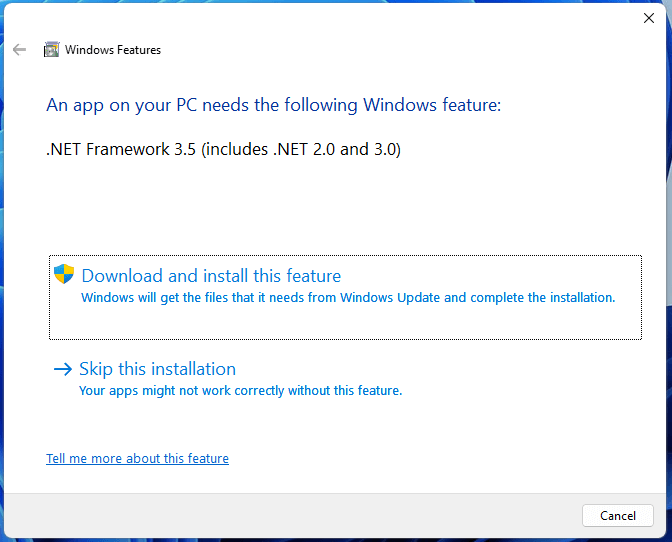Click the .NET Framework 3.5 feature name

click(x=223, y=149)
